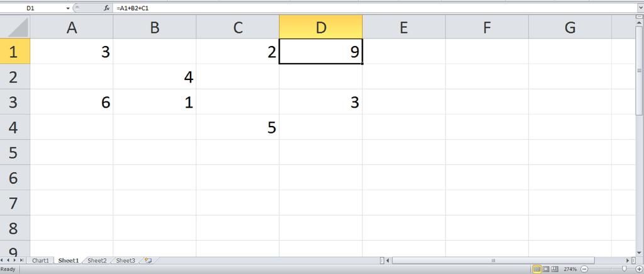Switch to Page Break Preview view
The image size is (644, 274).
(555, 269)
